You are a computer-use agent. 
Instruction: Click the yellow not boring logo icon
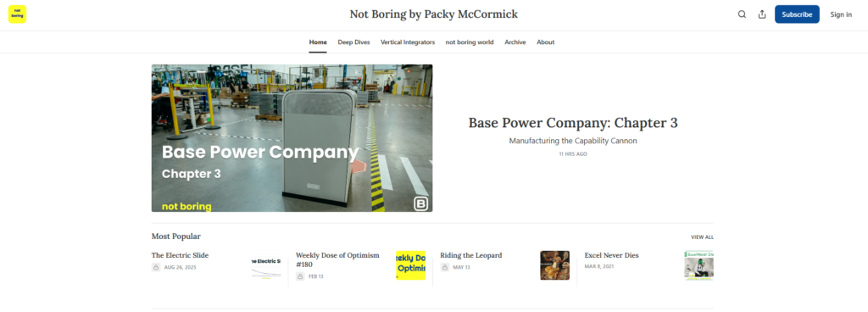pyautogui.click(x=17, y=14)
